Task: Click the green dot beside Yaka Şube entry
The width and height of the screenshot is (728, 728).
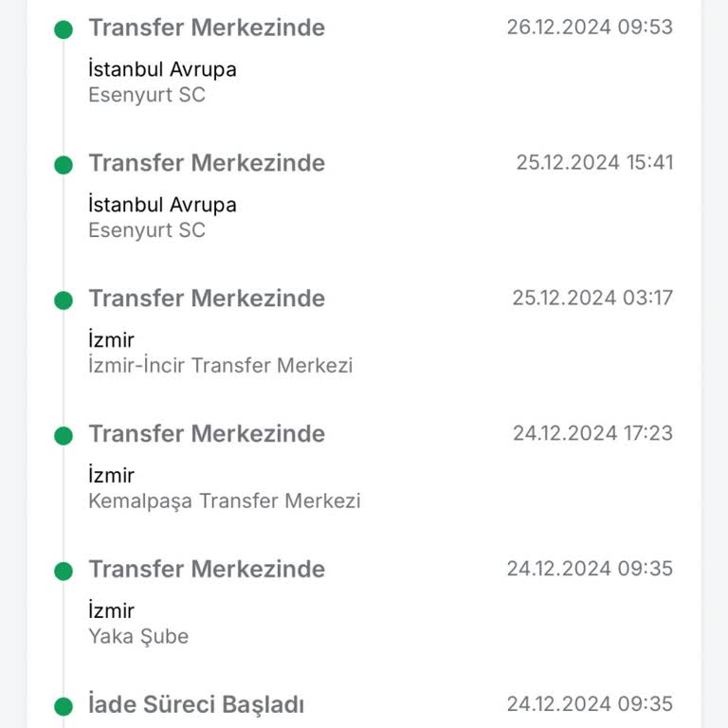Action: tap(64, 572)
